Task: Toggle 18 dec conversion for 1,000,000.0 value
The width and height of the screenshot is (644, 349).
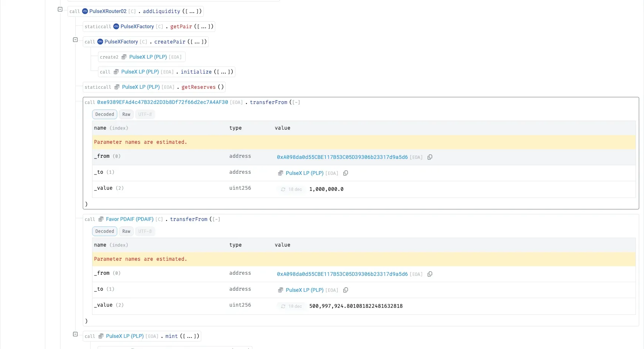Action: [x=291, y=189]
